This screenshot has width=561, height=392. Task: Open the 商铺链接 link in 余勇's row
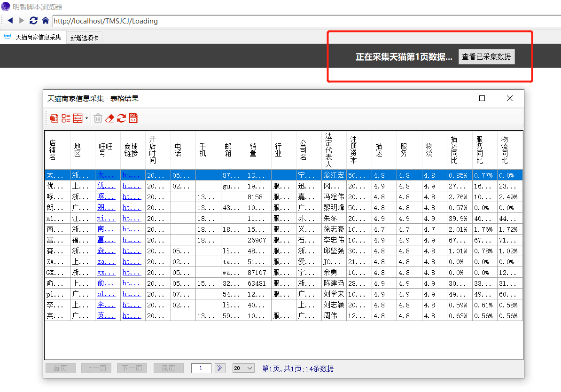click(132, 273)
